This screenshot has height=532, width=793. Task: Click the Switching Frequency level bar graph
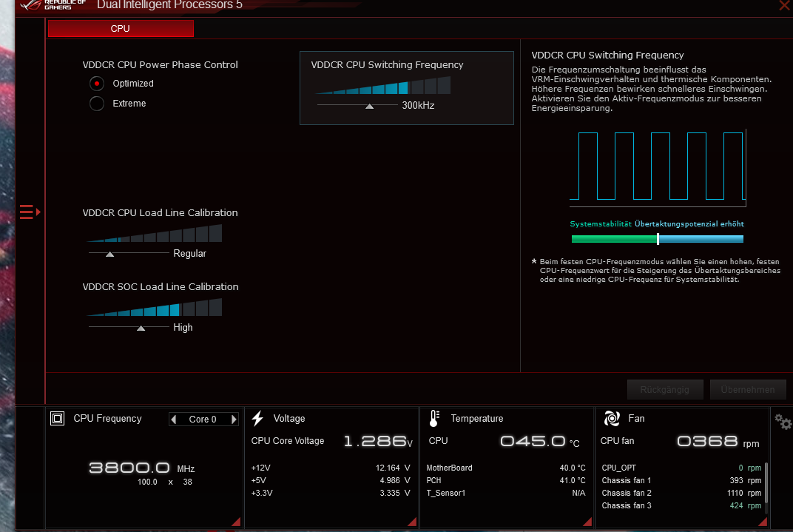[383, 86]
